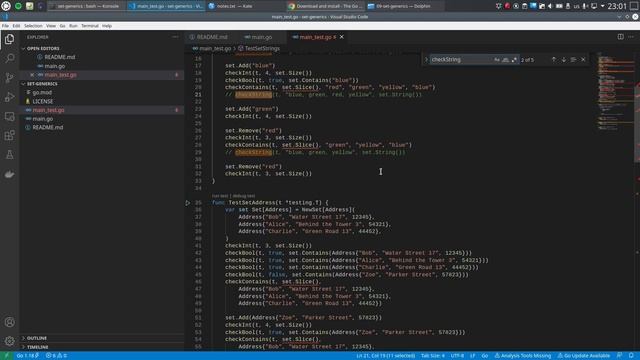This screenshot has height=360, width=640.
Task: Click Analysis Tools Missing status item
Action: 522,356
